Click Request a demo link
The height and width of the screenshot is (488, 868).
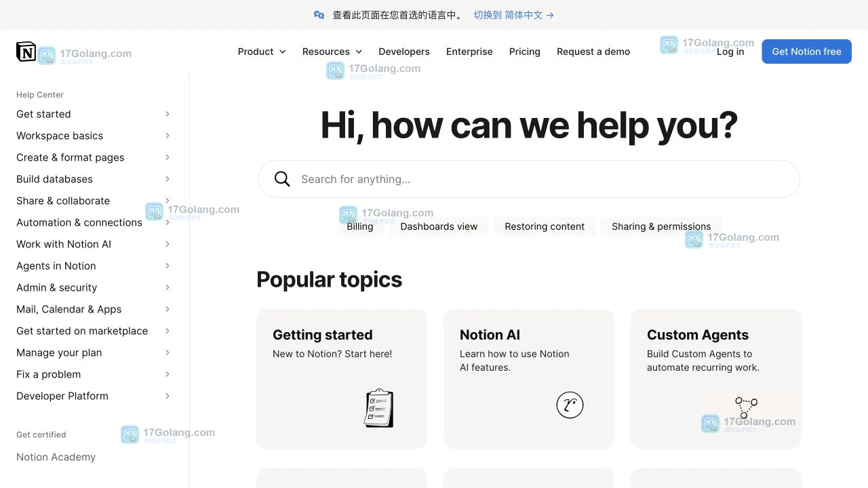coord(593,52)
